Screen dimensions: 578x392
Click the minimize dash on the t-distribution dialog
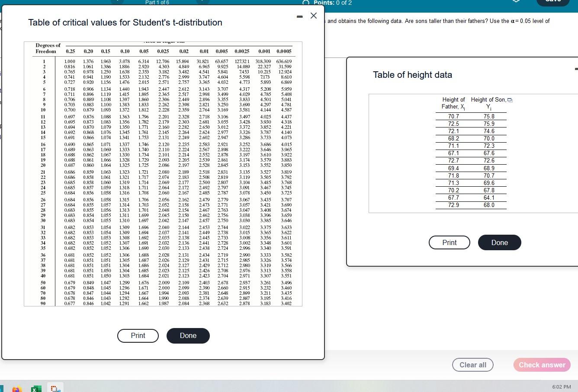(x=299, y=16)
